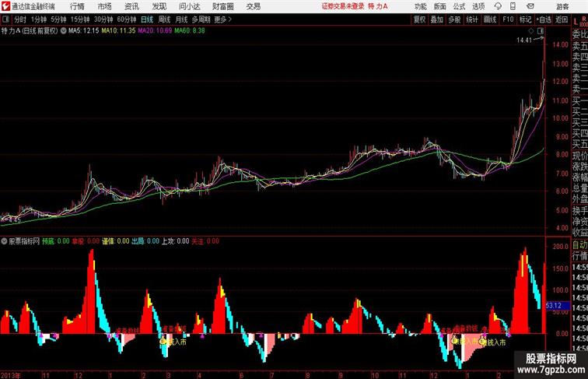Expand the 更多 periods list
Screen dimensions: 588x379
(x=222, y=19)
